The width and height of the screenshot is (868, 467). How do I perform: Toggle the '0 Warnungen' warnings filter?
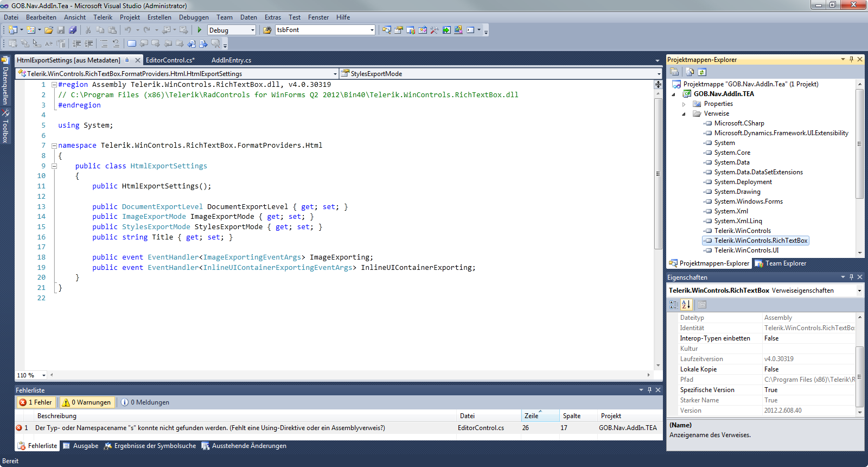[87, 402]
